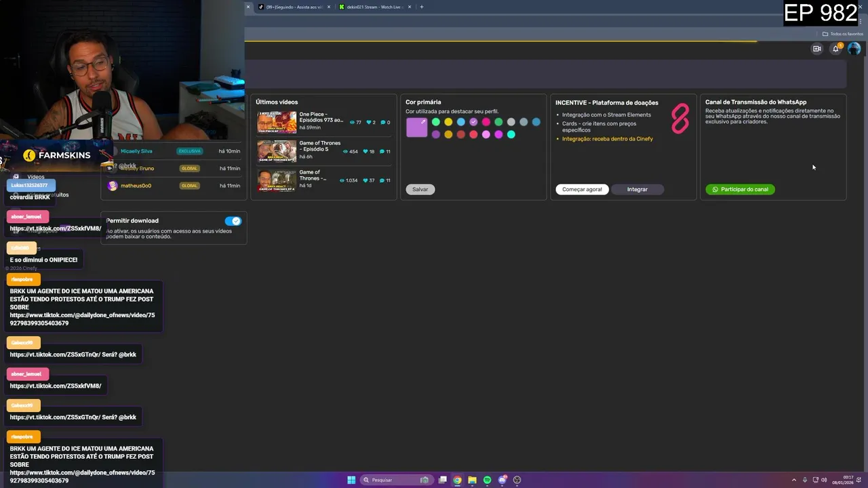The height and width of the screenshot is (488, 868).
Task: Open Game of Thrones - Episódio 5 title
Action: click(320, 146)
